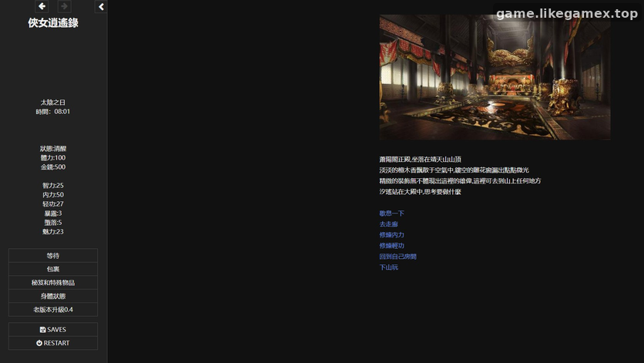The width and height of the screenshot is (644, 363).
Task: Click the 等待 wait button
Action: 53,256
